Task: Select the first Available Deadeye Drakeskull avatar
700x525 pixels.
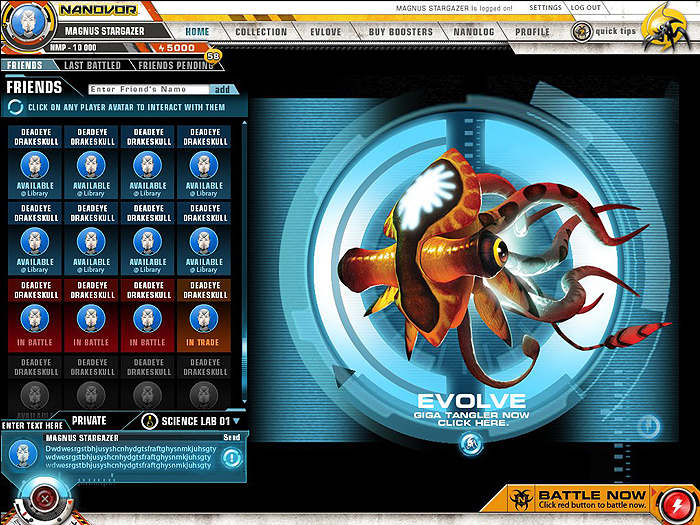Action: [35, 164]
